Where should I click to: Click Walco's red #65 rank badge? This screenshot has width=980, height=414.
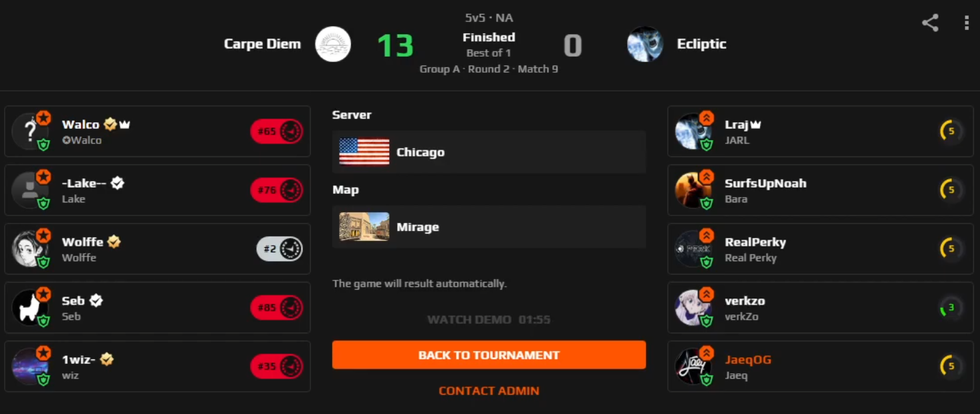coord(277,132)
